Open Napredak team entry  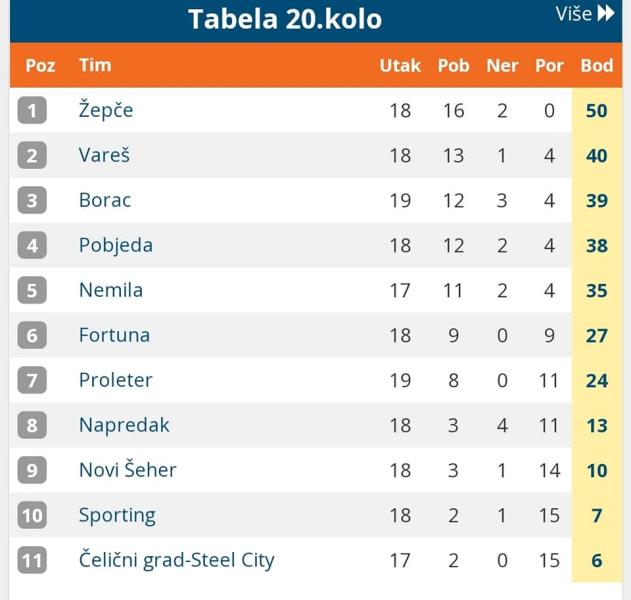coord(124,425)
